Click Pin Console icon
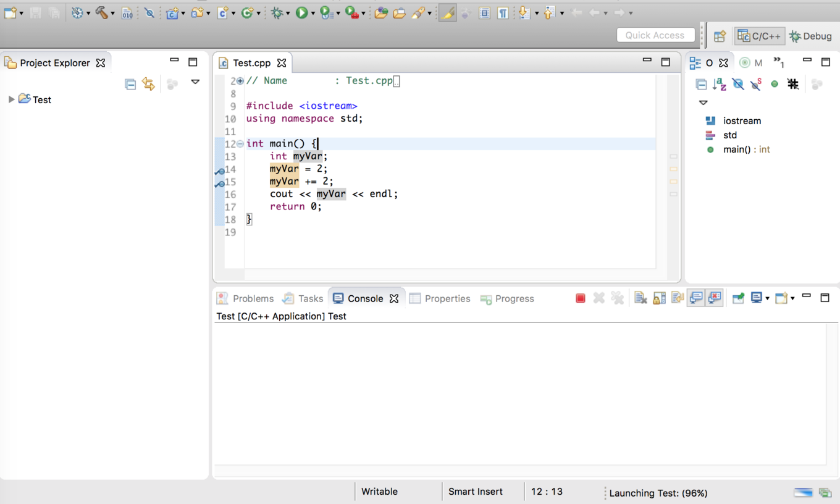Image resolution: width=840 pixels, height=504 pixels. point(738,298)
